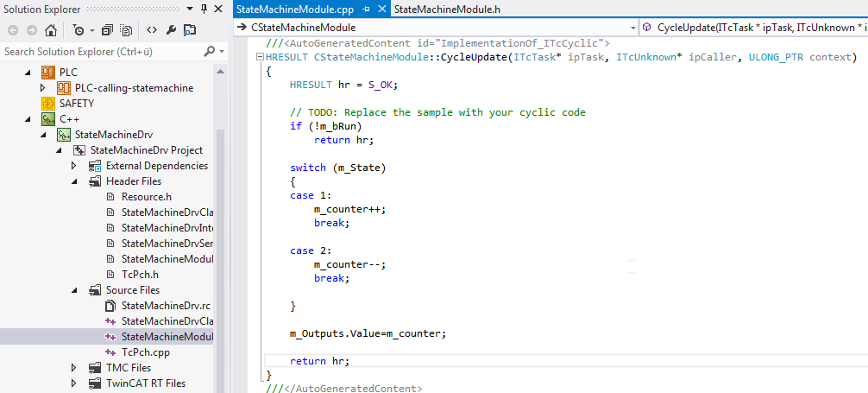Click the Back navigation arrow in Solution Explorer
Screen dimensions: 868x393
(x=13, y=30)
